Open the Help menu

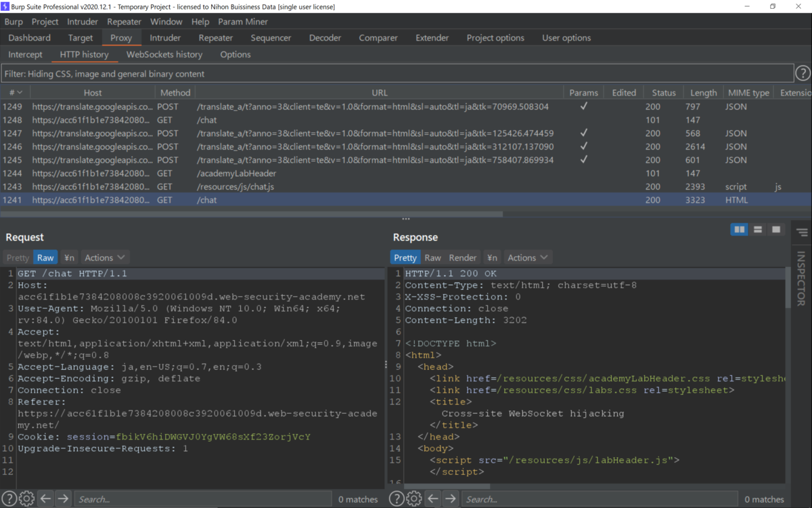(200, 22)
